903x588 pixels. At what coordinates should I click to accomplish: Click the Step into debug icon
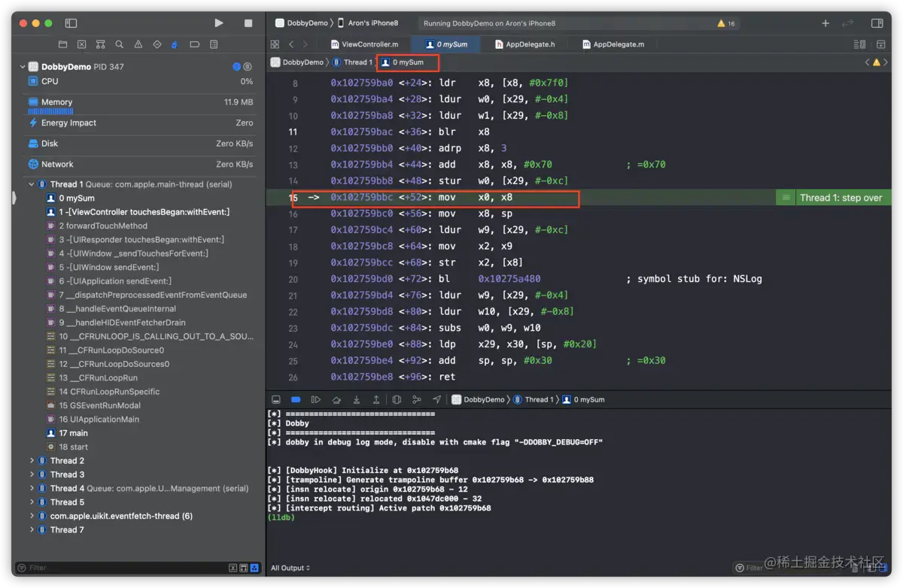pos(356,399)
